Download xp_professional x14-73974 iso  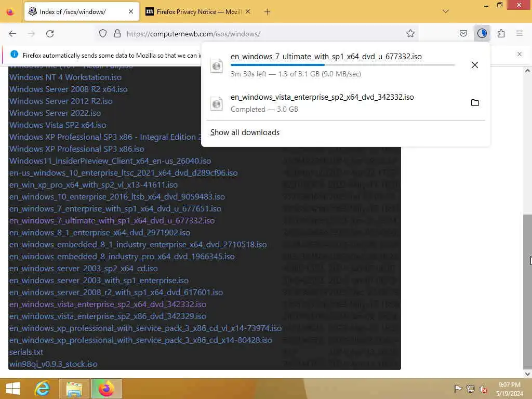tap(145, 328)
